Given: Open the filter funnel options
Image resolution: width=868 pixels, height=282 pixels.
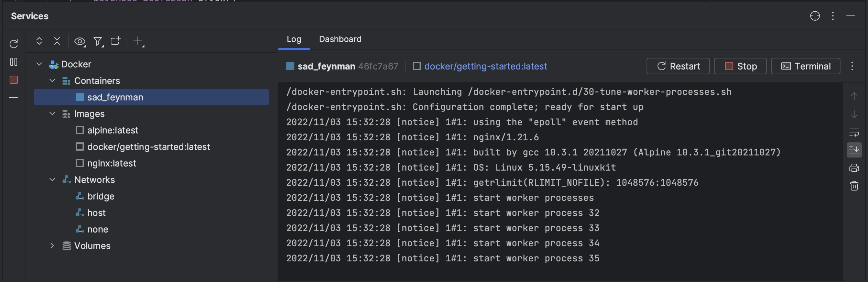Looking at the screenshot, I should pos(98,42).
